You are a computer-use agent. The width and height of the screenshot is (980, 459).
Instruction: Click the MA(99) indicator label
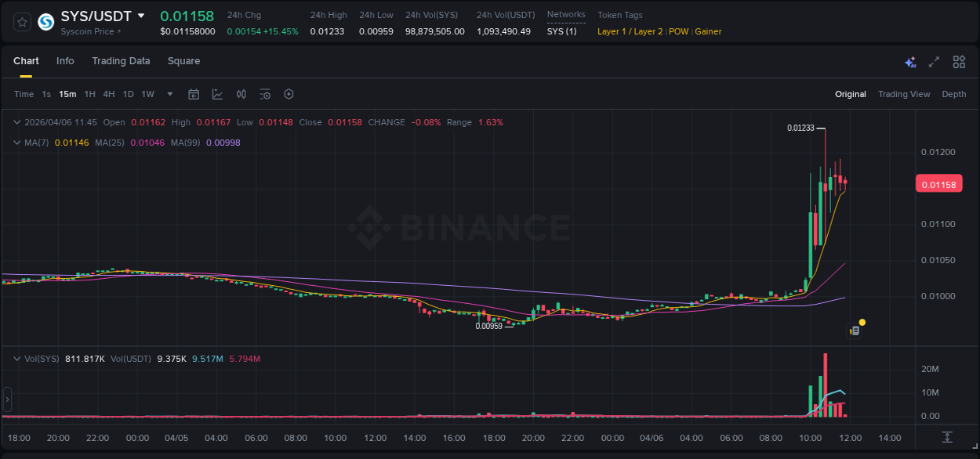[x=185, y=143]
